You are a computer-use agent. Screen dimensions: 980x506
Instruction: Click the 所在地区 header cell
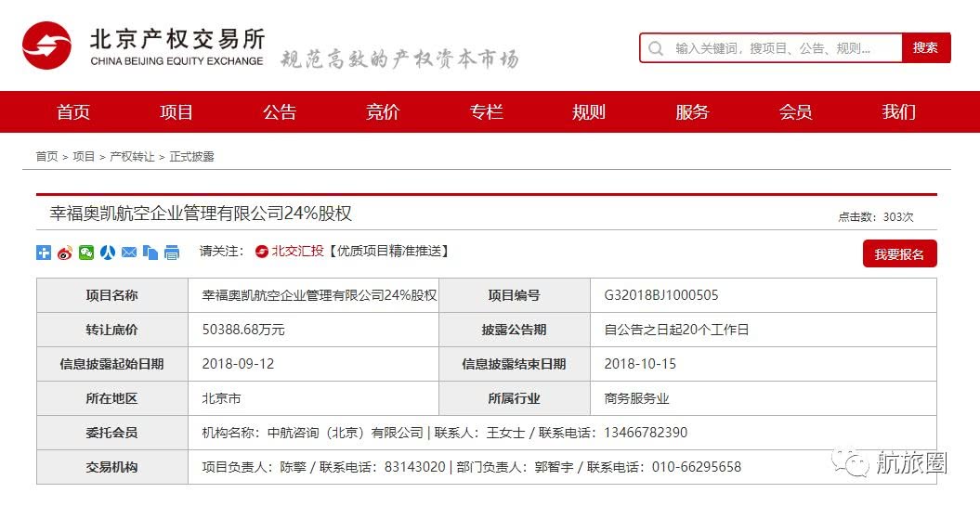point(112,398)
